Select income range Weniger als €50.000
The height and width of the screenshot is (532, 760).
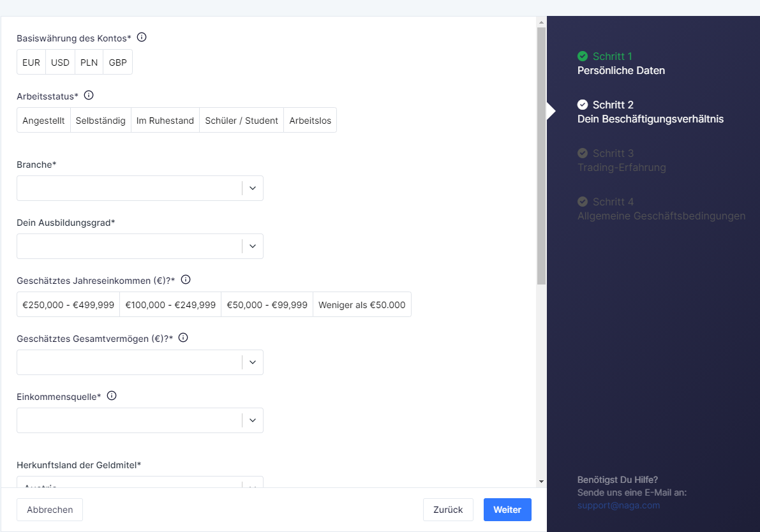click(362, 305)
